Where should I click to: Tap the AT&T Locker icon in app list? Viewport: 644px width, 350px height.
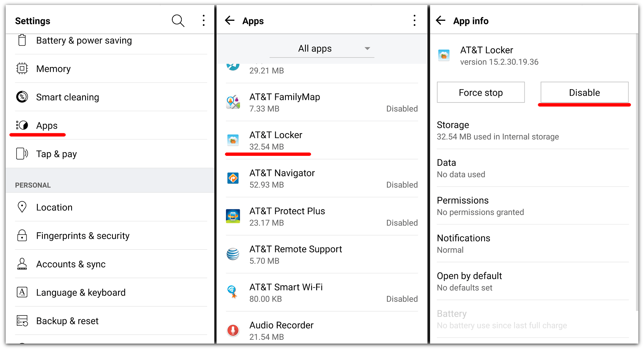[x=233, y=140]
